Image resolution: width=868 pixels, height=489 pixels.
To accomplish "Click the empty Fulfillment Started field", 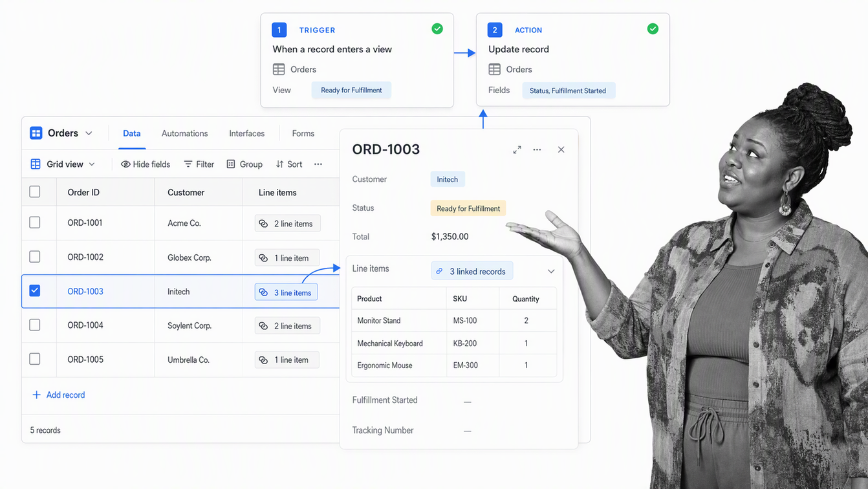I will (467, 402).
